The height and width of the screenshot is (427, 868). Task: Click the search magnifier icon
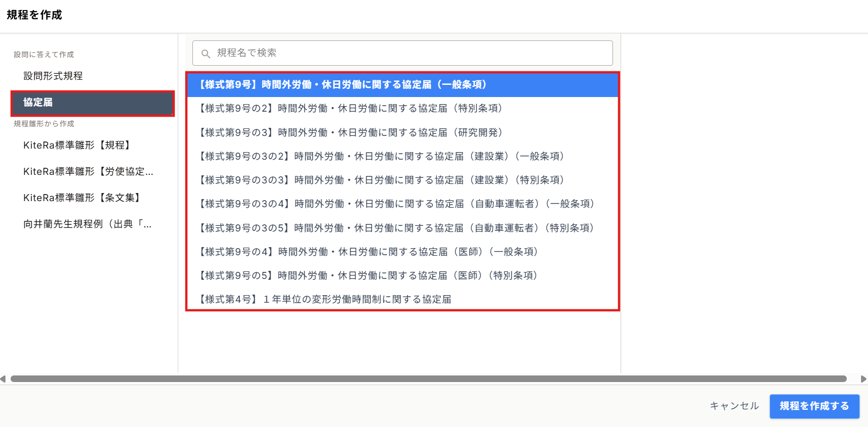(x=206, y=54)
